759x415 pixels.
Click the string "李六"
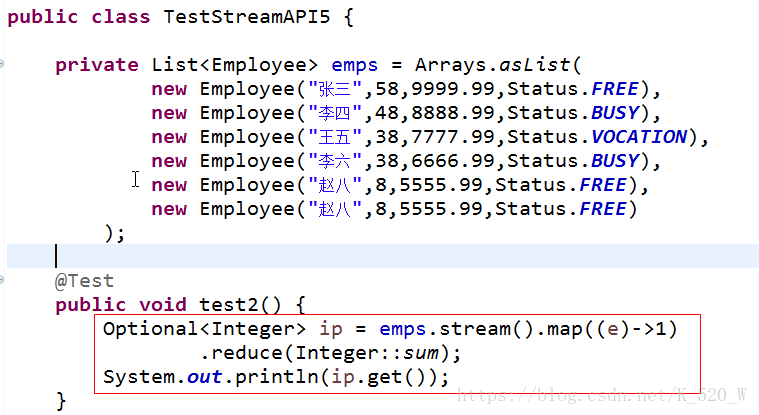pos(335,161)
